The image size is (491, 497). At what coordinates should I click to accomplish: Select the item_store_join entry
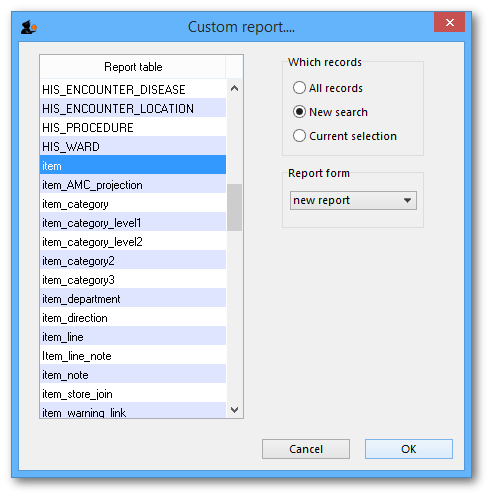click(x=133, y=393)
